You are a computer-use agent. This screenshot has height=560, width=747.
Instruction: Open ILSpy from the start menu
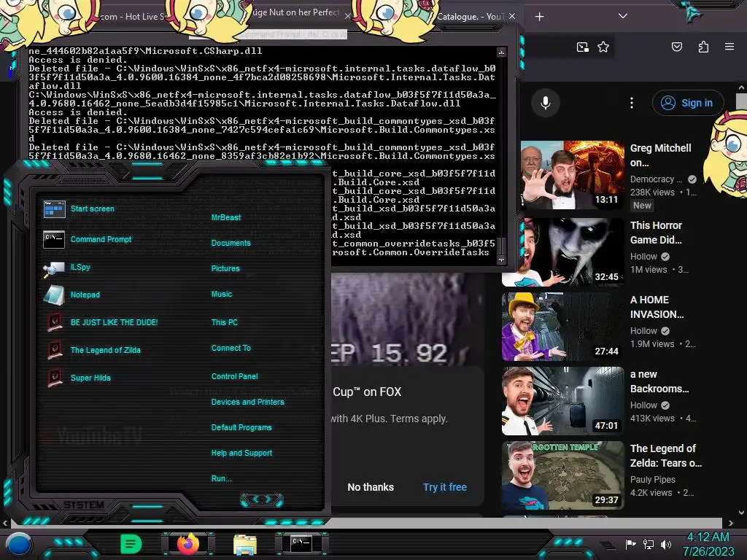point(66,268)
